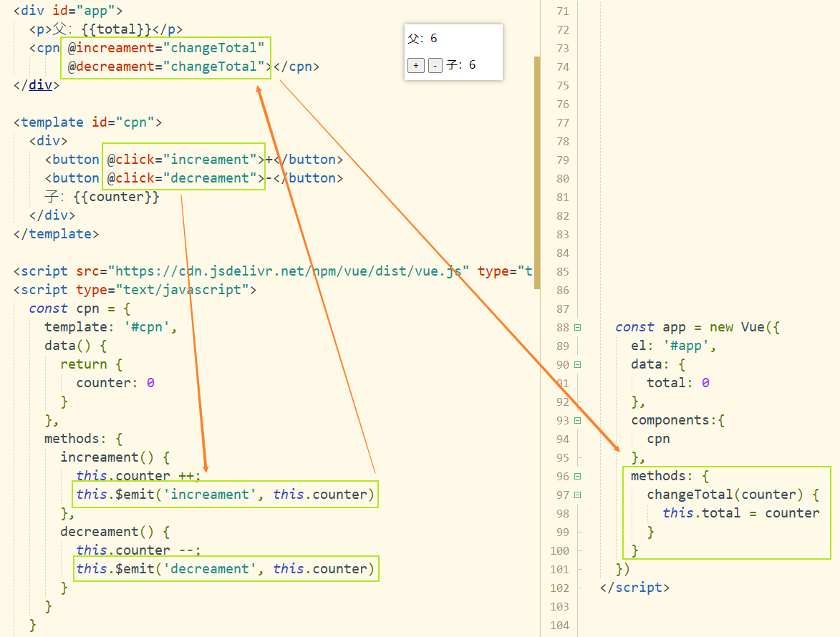Click line number 71 in gutter
Viewport: 840px width, 637px height.
562,11
